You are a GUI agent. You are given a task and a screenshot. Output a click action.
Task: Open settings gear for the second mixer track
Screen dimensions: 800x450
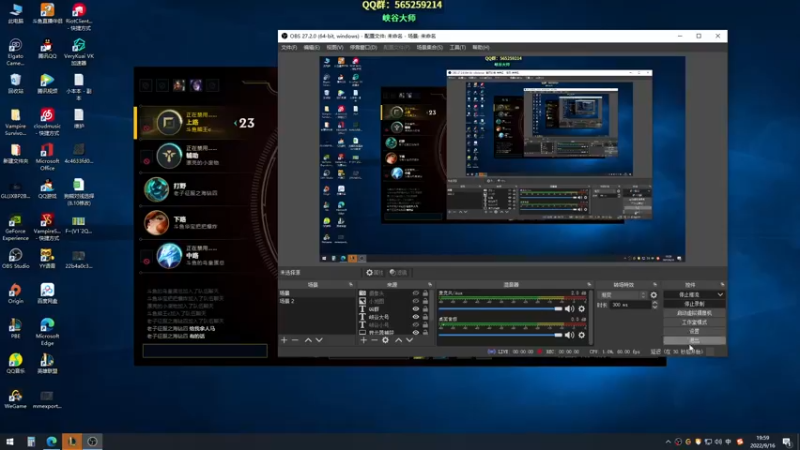582,335
